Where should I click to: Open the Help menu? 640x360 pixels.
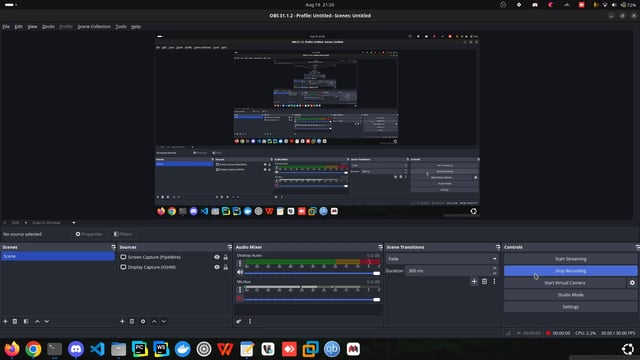pyautogui.click(x=136, y=27)
